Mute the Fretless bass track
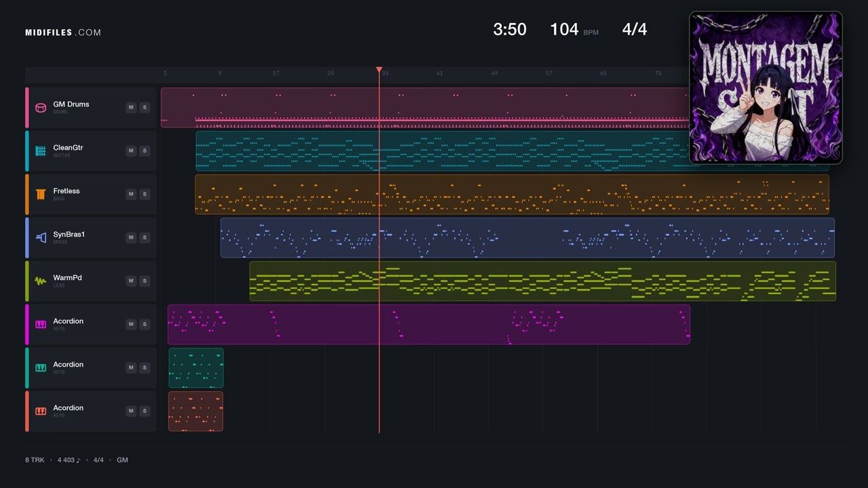Image resolution: width=868 pixels, height=488 pixels. point(131,194)
